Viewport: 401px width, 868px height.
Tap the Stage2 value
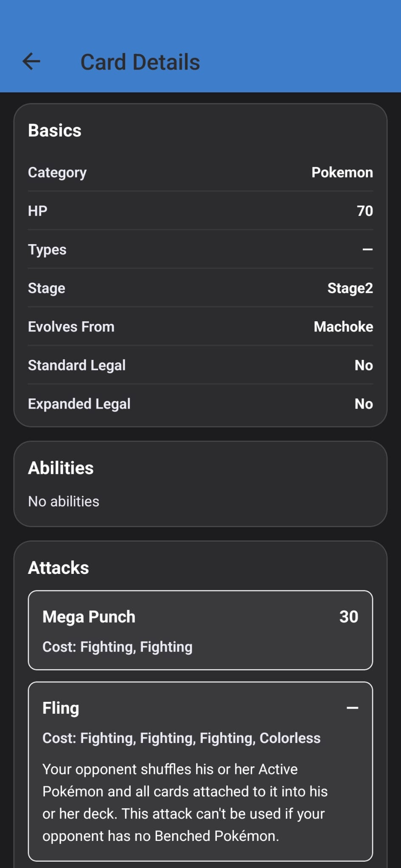click(350, 288)
